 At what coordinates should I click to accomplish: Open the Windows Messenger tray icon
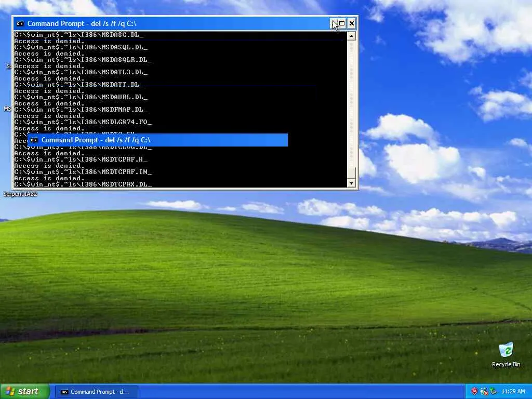point(484,392)
